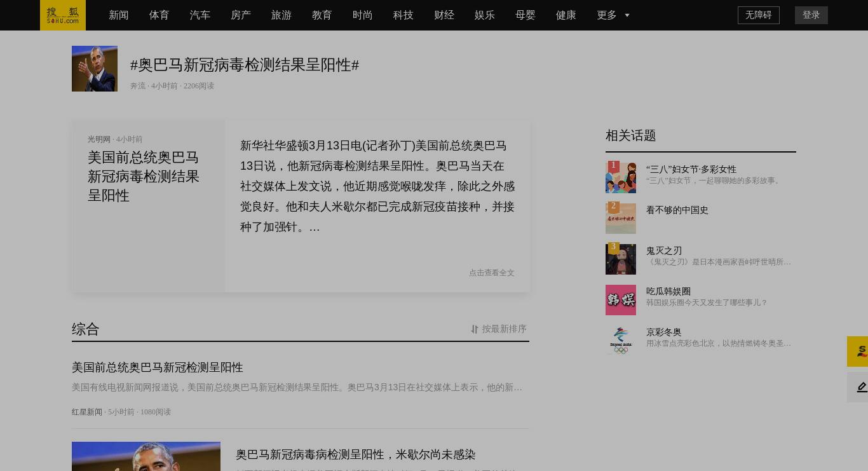Click 点击查看全文 to read full article
The width and height of the screenshot is (868, 471).
tap(492, 273)
